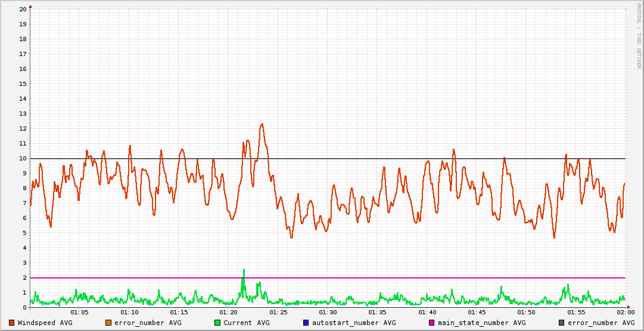This screenshot has width=644, height=331.
Task: Click the 02:00 time axis label
Action: point(625,312)
